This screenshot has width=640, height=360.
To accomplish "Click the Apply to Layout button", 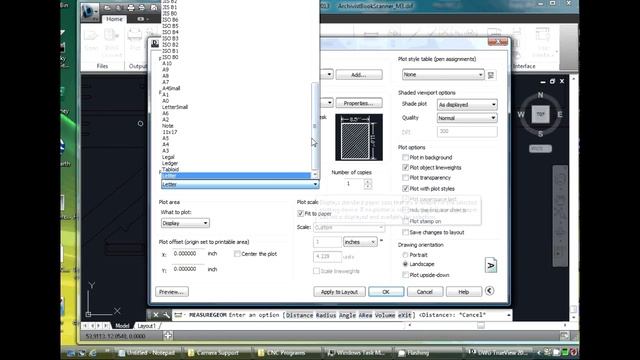I will pos(339,292).
